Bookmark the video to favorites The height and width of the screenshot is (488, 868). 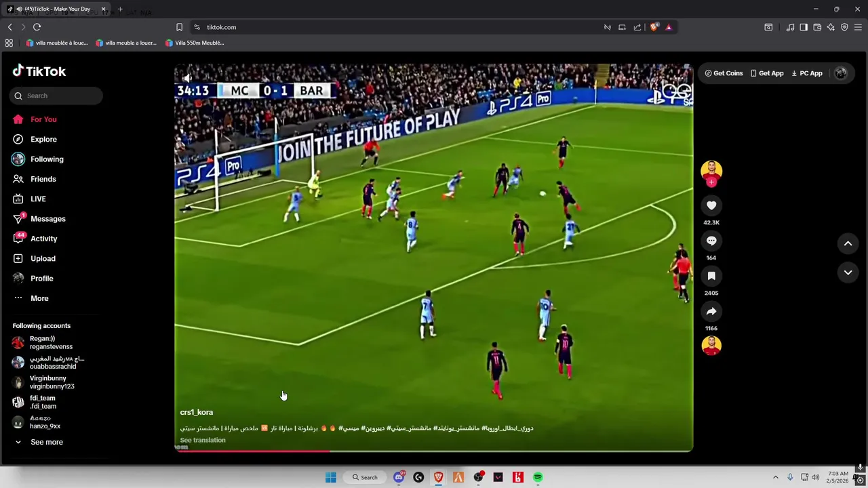click(x=711, y=276)
